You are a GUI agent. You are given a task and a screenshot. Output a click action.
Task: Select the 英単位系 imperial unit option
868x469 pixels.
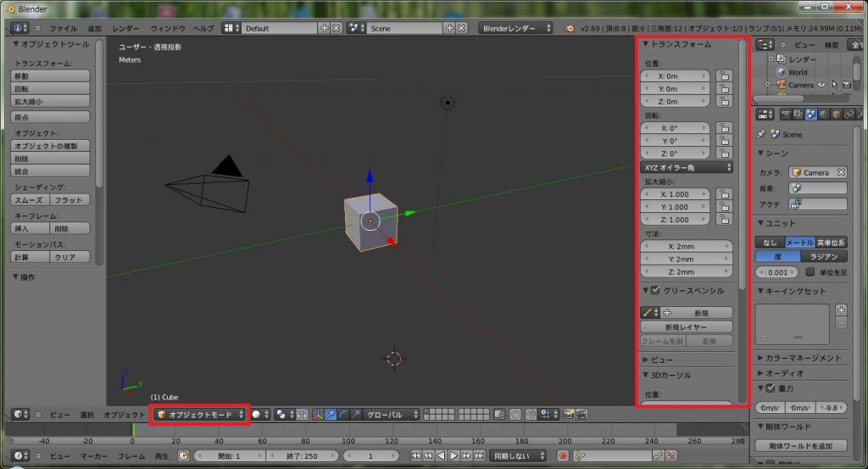click(x=831, y=243)
